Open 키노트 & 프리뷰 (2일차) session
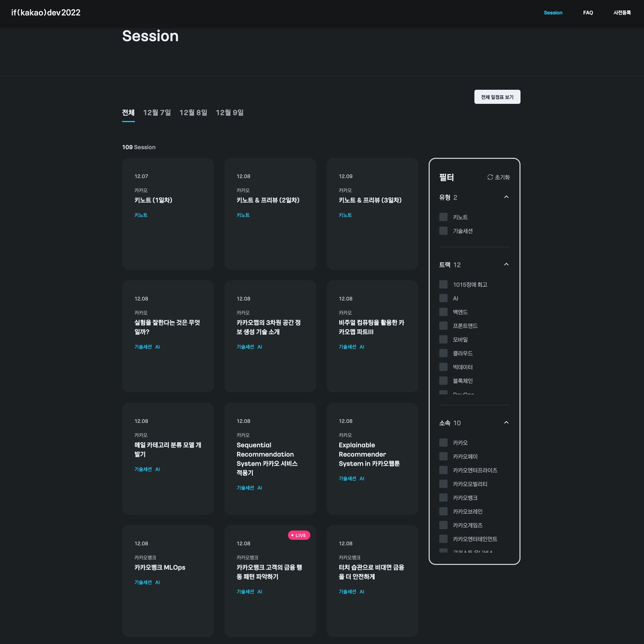644x644 pixels. 270,214
